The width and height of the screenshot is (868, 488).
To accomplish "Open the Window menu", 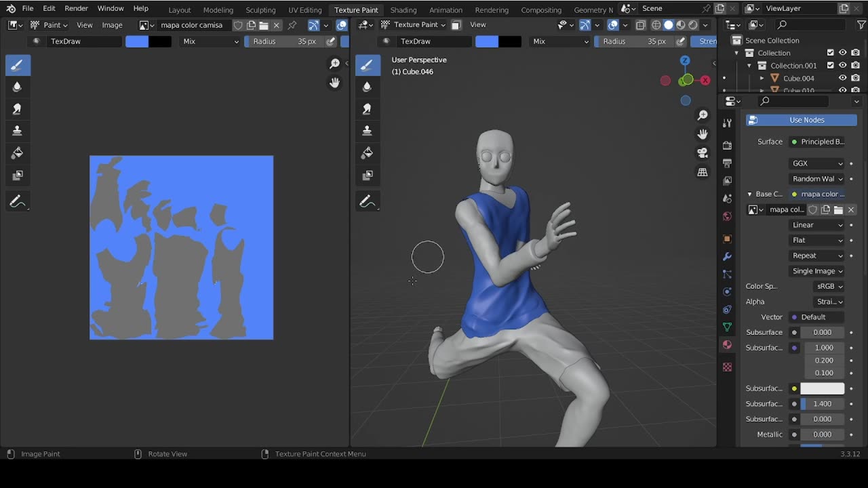I will 111,8.
